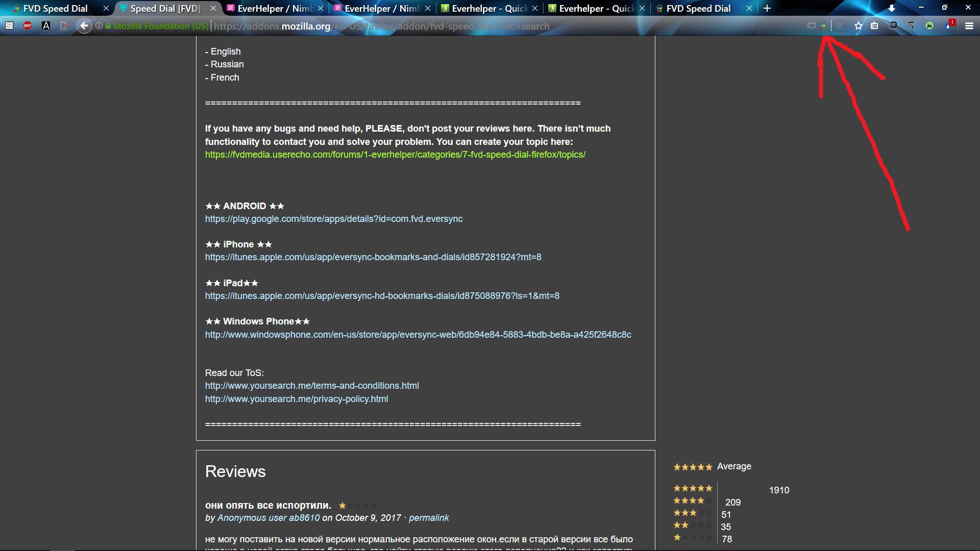Screen dimensions: 980x551
Task: Click the ANDROID heading text
Action: click(244, 206)
